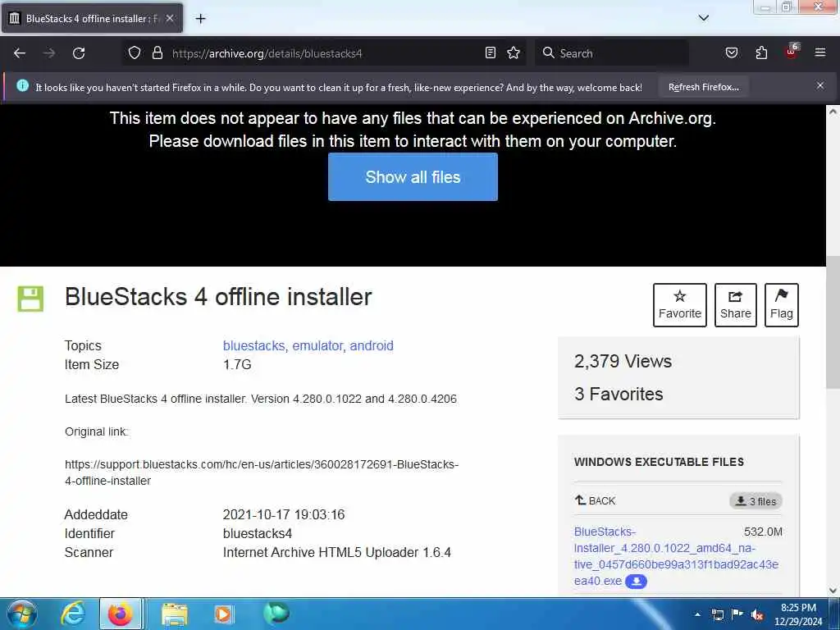Click the 3 Favorites text
The image size is (840, 630).
point(619,394)
